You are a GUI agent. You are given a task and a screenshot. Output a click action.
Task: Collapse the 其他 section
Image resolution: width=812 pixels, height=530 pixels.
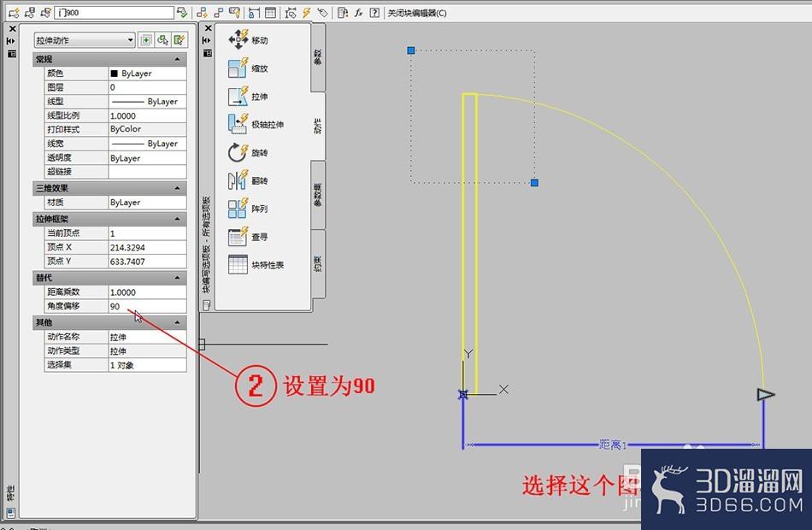coord(178,322)
